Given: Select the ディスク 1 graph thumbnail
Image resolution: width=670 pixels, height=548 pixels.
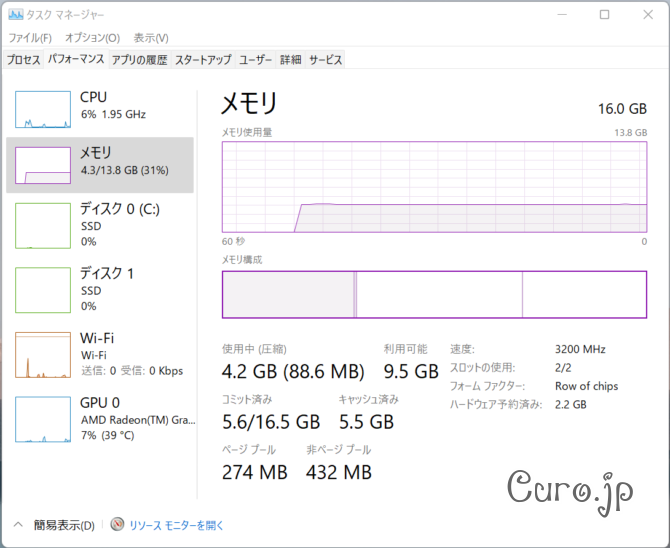Looking at the screenshot, I should (42, 288).
